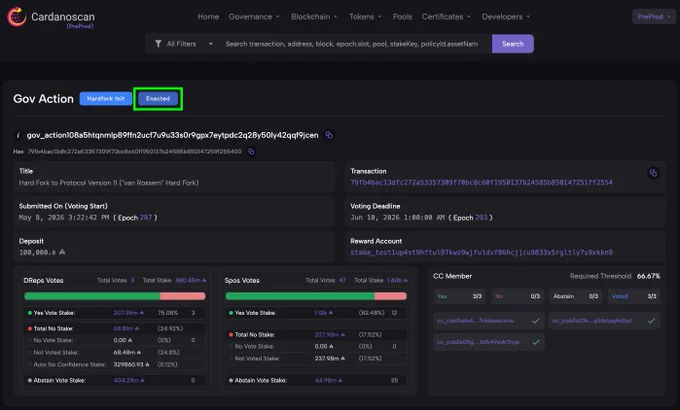Go to the Home page
This screenshot has width=680, height=410.
click(x=208, y=17)
